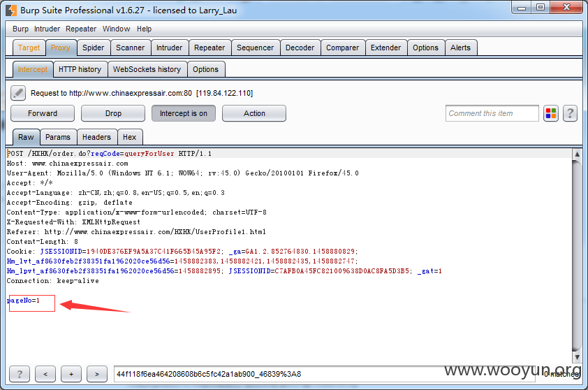Viewport: 588px width, 390px height.
Task: Open the Help menu
Action: tap(144, 29)
